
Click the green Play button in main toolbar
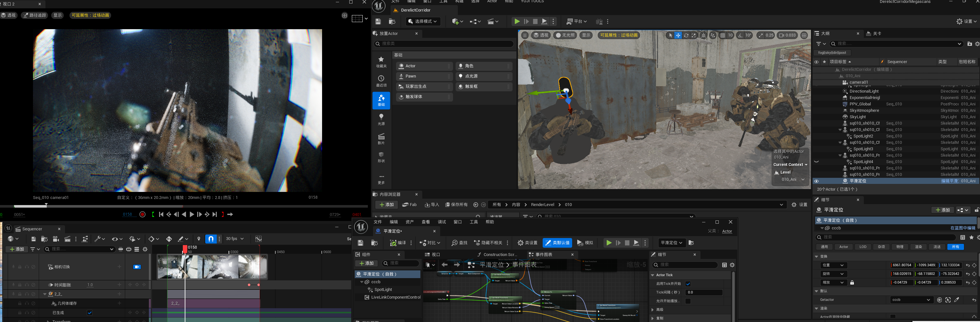(517, 22)
